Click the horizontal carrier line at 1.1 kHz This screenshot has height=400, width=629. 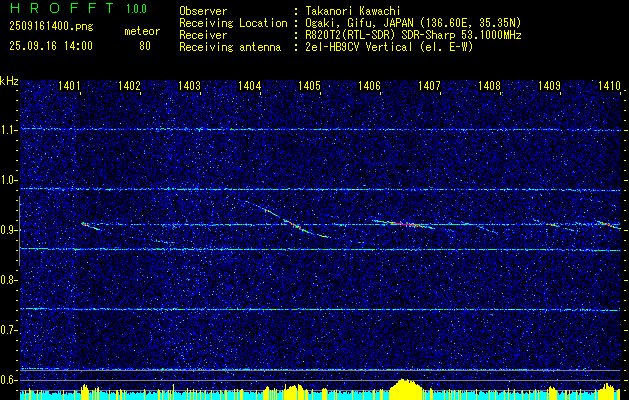[320, 129]
